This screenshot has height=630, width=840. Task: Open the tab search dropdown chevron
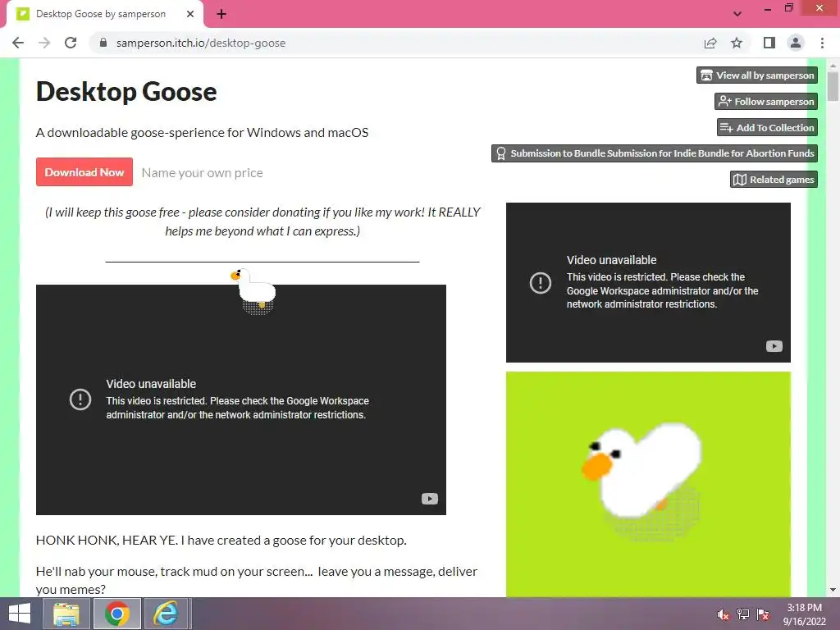click(737, 14)
